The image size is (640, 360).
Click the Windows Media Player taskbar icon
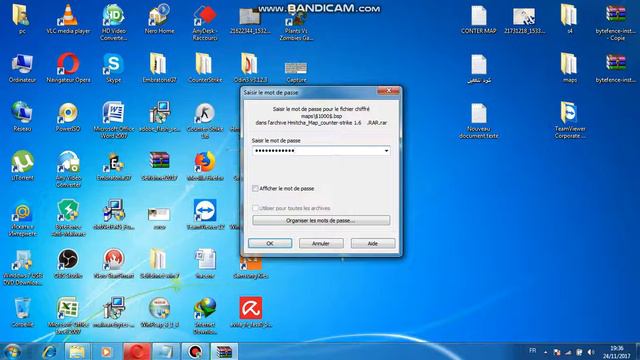(106, 351)
